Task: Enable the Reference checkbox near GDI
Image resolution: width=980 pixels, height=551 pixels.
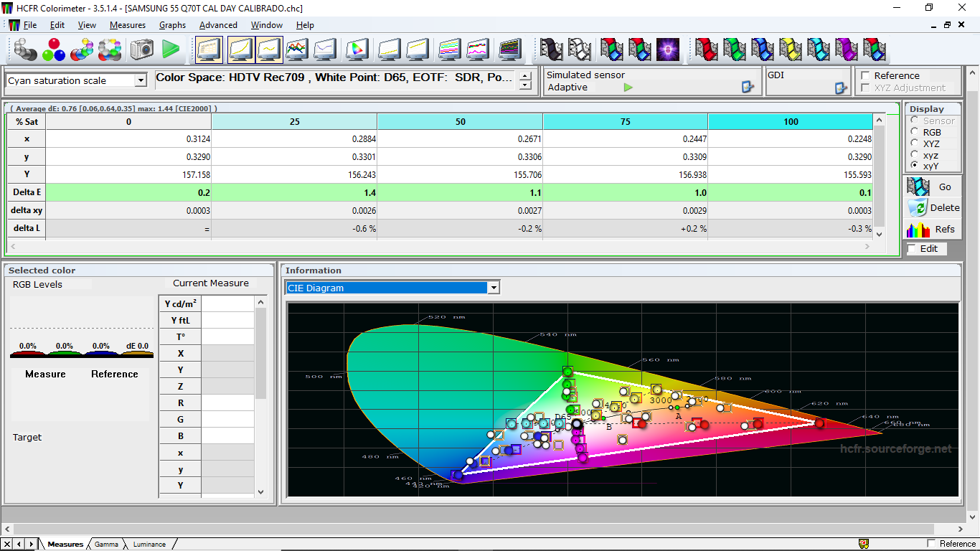Action: [865, 75]
